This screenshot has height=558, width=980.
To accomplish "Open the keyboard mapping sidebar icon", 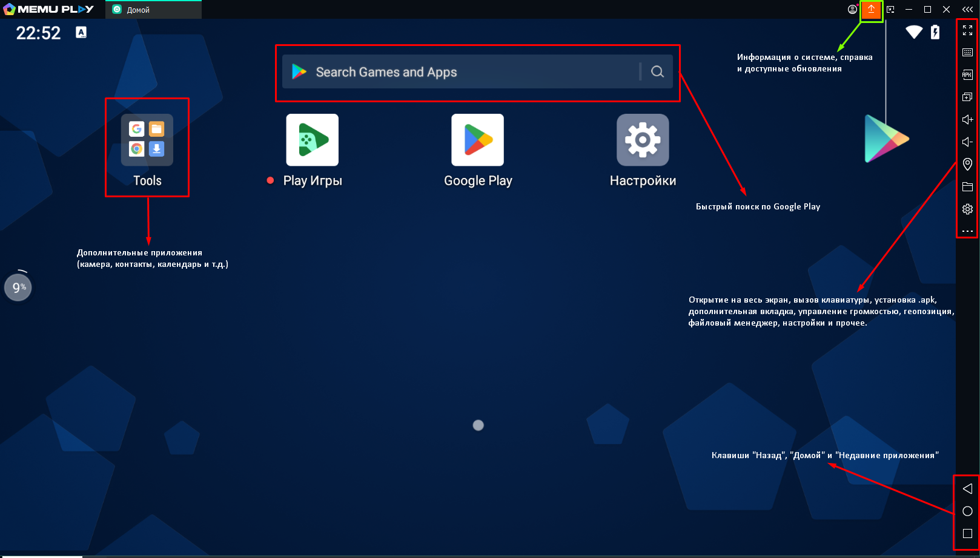I will [x=967, y=53].
